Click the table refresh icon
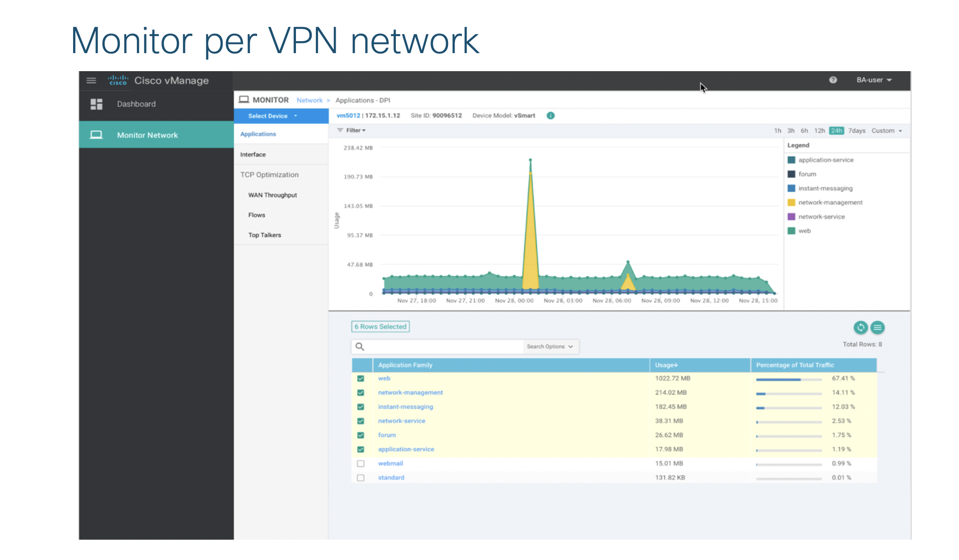The image size is (959, 560). coord(860,328)
